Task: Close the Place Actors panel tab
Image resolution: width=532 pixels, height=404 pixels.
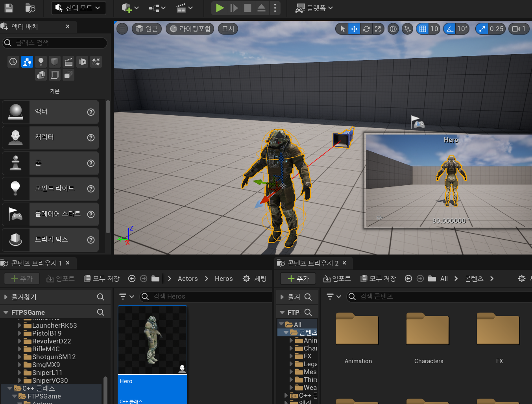Action: pos(68,26)
